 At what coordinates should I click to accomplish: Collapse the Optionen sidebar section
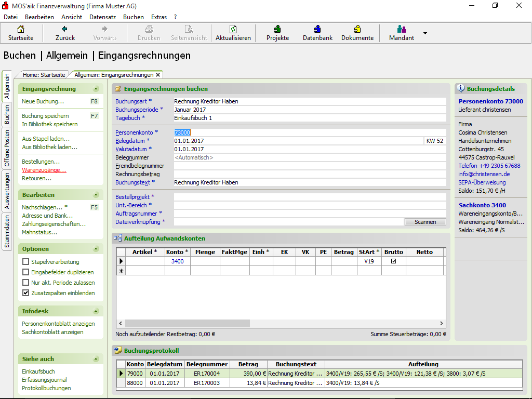tap(96, 249)
